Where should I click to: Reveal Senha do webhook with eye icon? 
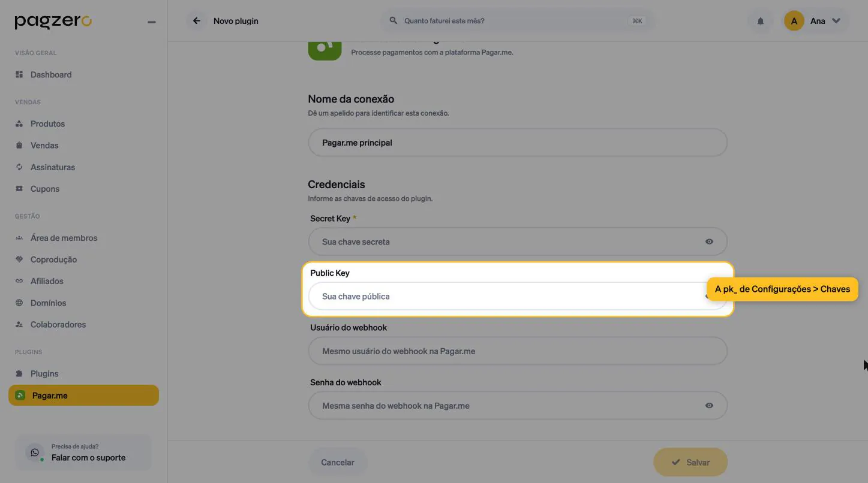coord(709,406)
